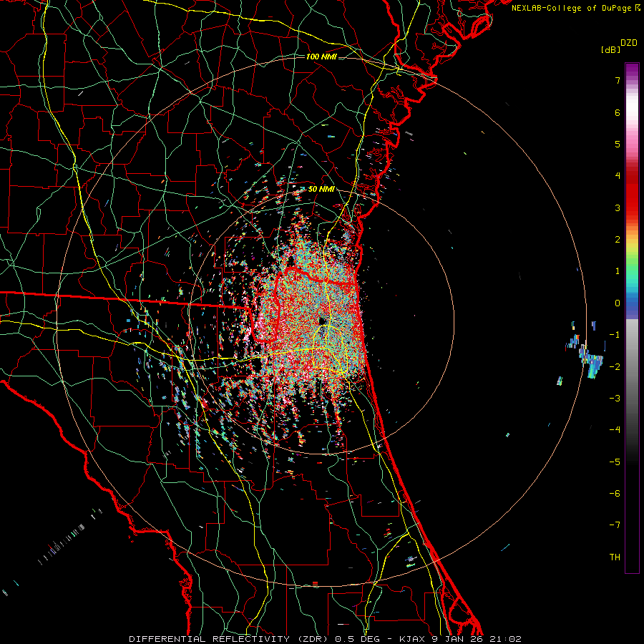Click the -3 dB color scale label

(x=615, y=399)
